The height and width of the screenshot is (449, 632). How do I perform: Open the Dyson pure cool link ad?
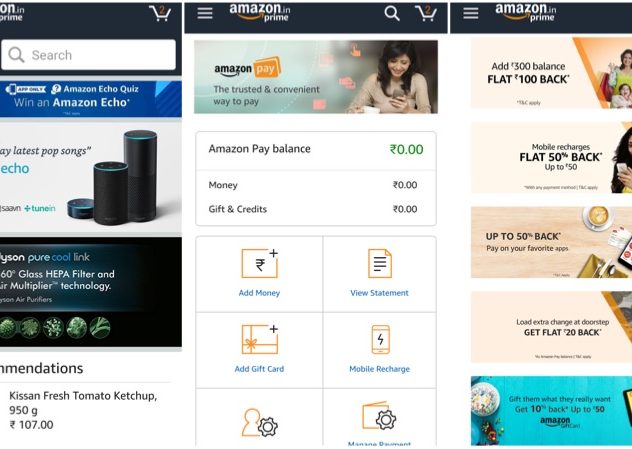click(91, 292)
